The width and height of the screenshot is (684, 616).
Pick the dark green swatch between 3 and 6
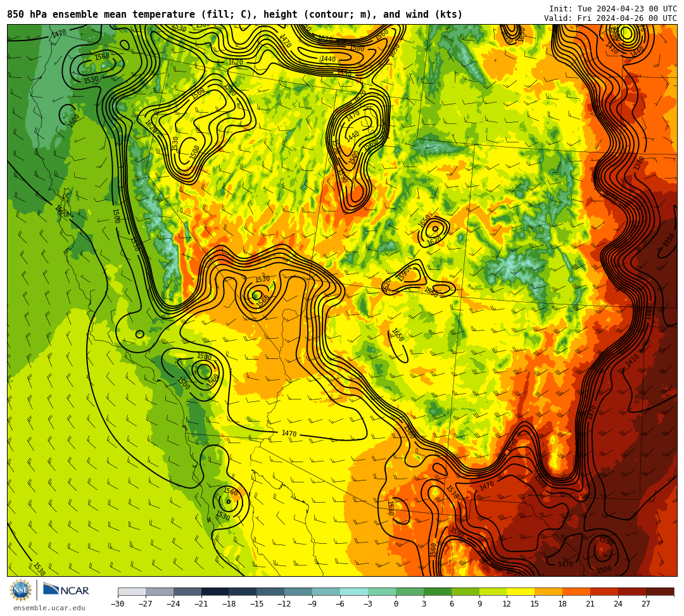[x=438, y=591]
